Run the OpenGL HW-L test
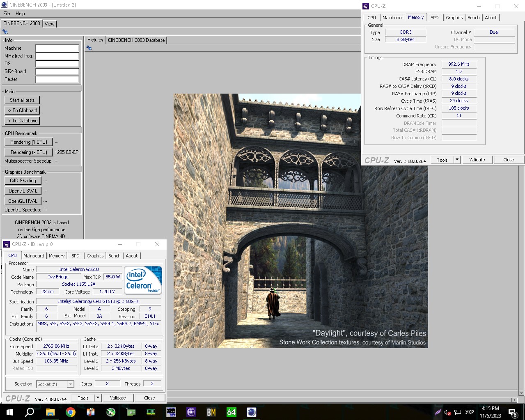This screenshot has width=525, height=420. (x=23, y=201)
